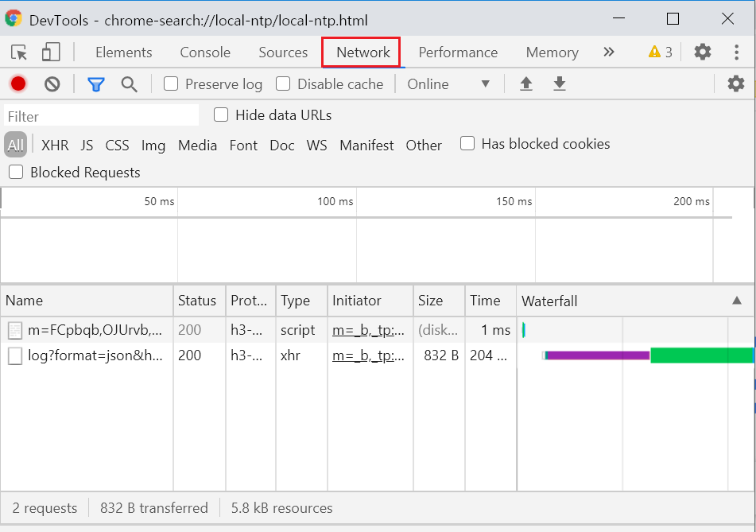Open DevTools three-dot menu
This screenshot has height=532, width=756.
point(736,52)
